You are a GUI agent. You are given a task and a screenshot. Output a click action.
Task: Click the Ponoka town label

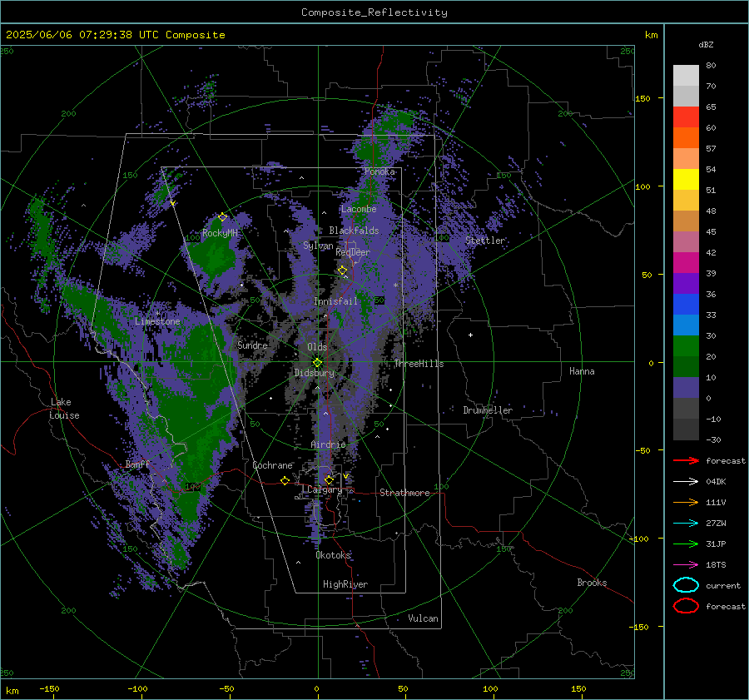point(379,171)
